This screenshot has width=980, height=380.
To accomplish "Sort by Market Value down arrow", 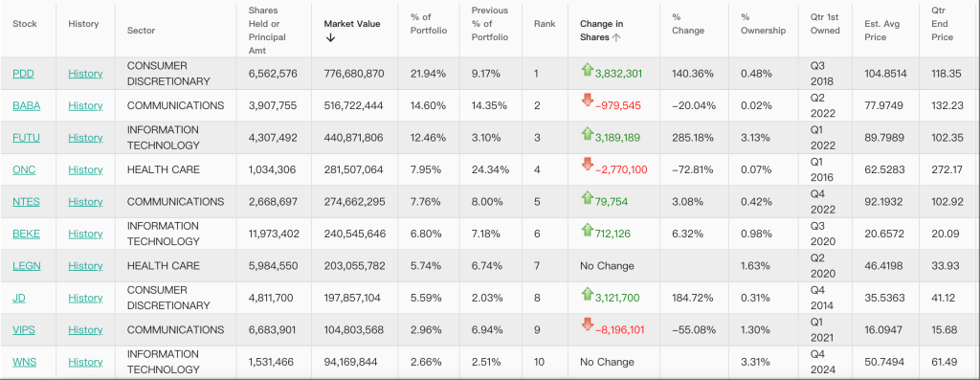I will [330, 37].
